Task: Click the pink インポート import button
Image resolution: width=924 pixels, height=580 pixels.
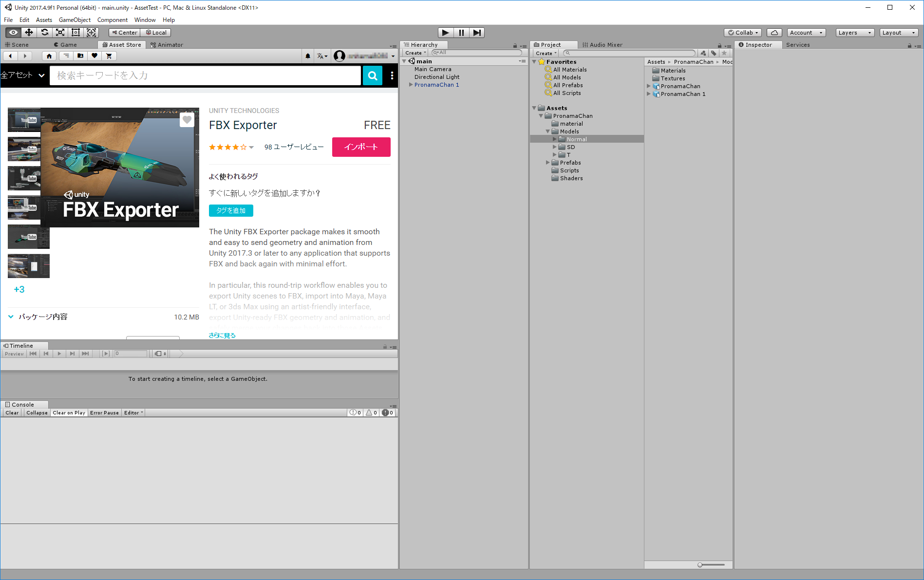Action: point(361,147)
